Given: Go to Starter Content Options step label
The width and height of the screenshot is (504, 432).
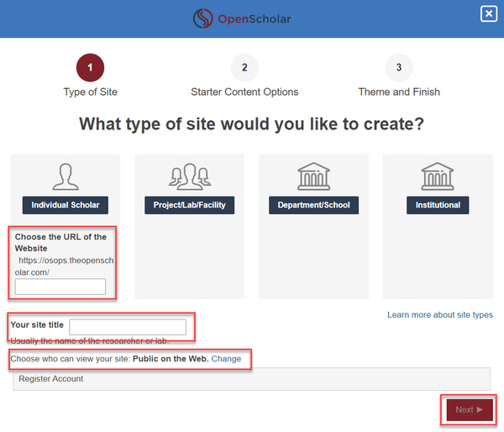Looking at the screenshot, I should coord(244,92).
